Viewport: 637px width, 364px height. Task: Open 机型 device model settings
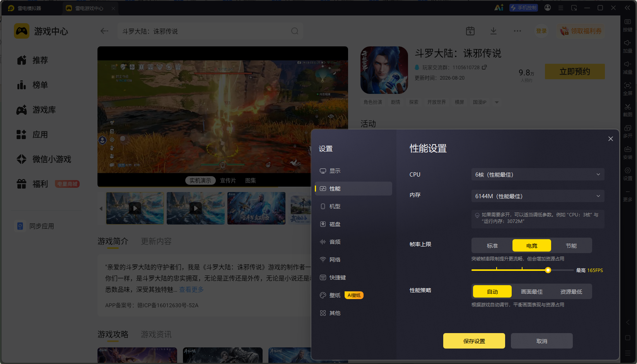tap(354, 206)
